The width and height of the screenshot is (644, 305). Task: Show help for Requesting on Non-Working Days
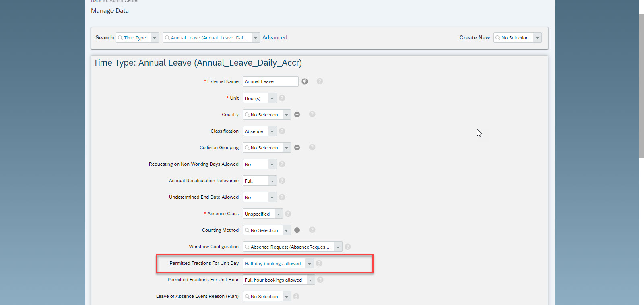(282, 164)
